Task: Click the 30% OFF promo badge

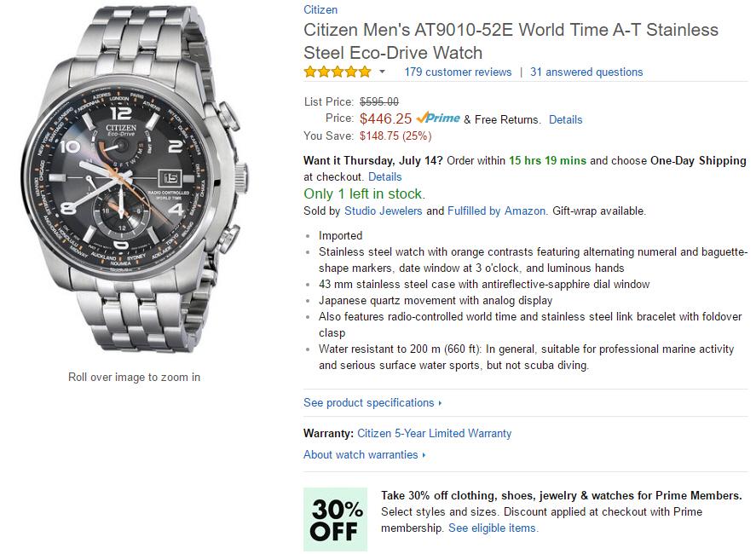Action: (x=336, y=519)
